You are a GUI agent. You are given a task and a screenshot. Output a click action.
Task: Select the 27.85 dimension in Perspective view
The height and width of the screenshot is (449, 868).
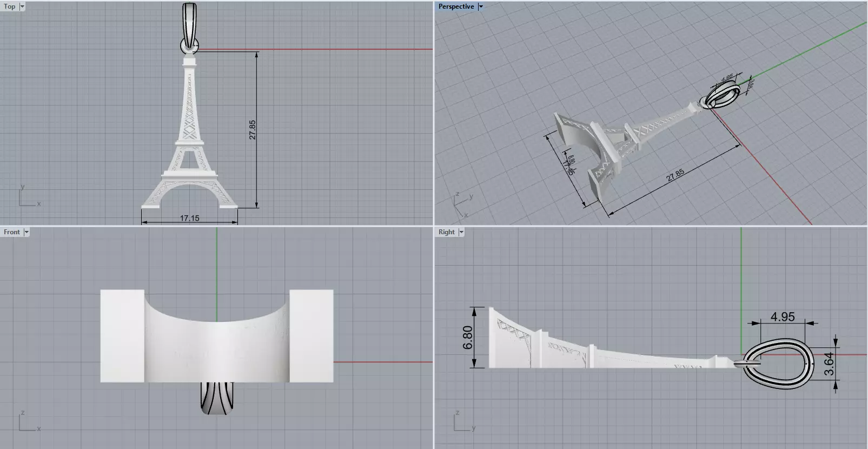675,175
